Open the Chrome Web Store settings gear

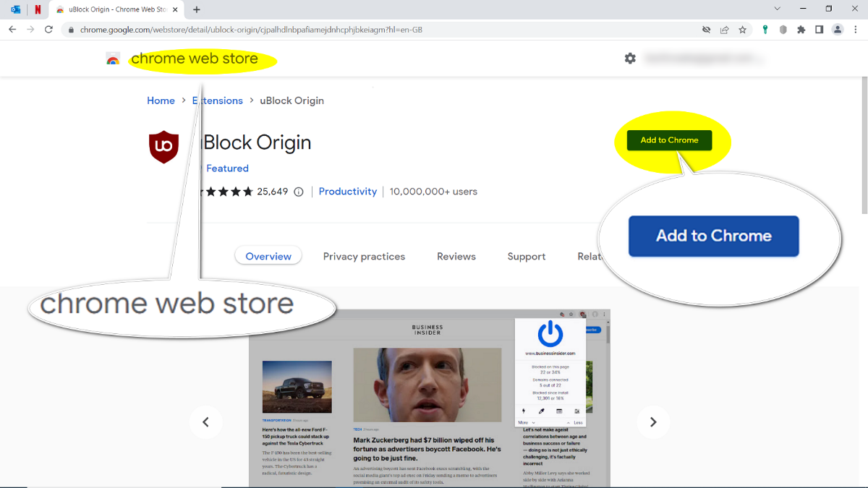(x=630, y=59)
